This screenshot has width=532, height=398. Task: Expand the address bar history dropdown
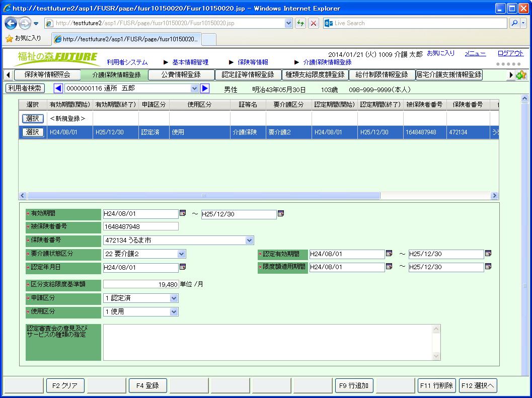(288, 23)
